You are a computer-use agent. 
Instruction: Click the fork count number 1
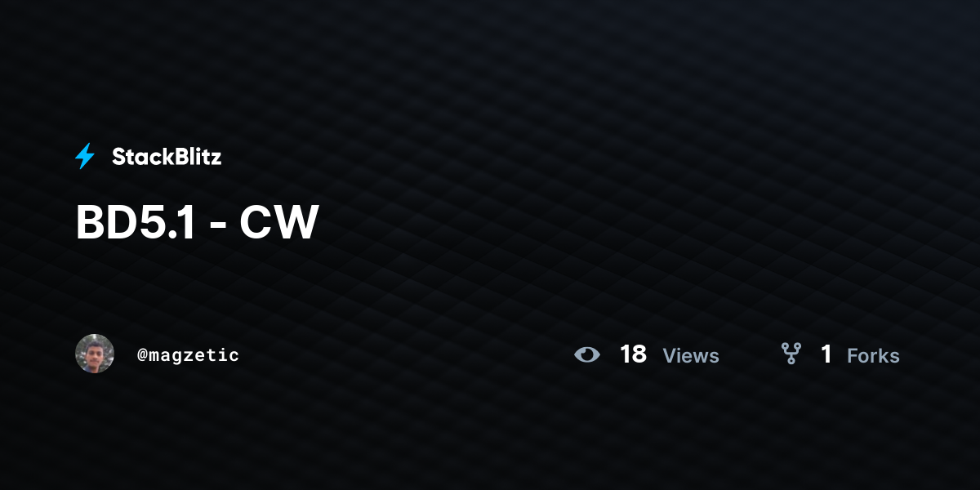pos(826,354)
